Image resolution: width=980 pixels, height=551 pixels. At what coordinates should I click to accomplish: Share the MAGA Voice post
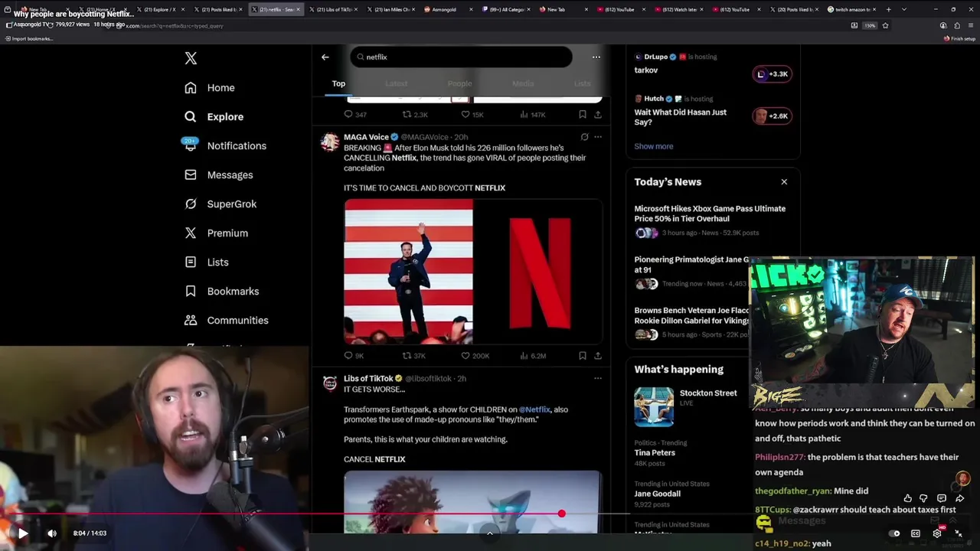click(598, 356)
